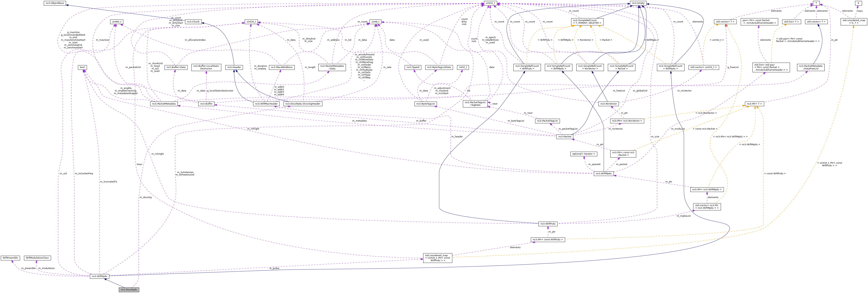Select the ns3::Mac48Address node

coord(282,67)
